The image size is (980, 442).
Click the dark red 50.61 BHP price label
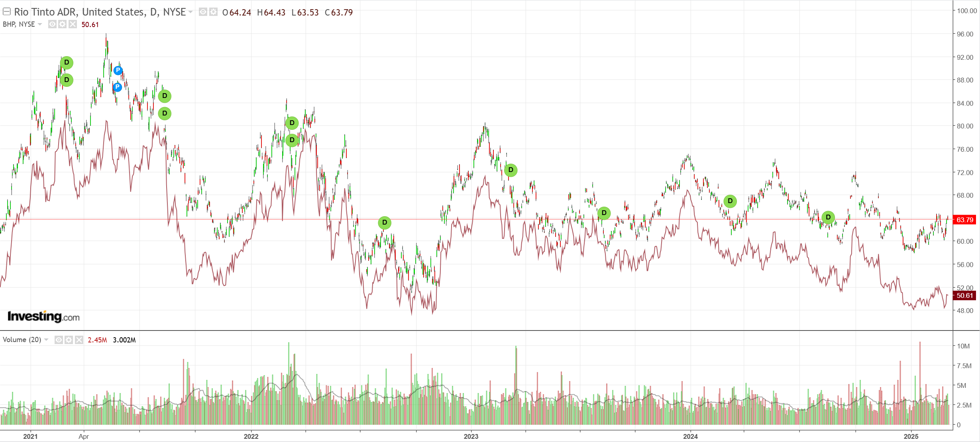(964, 295)
